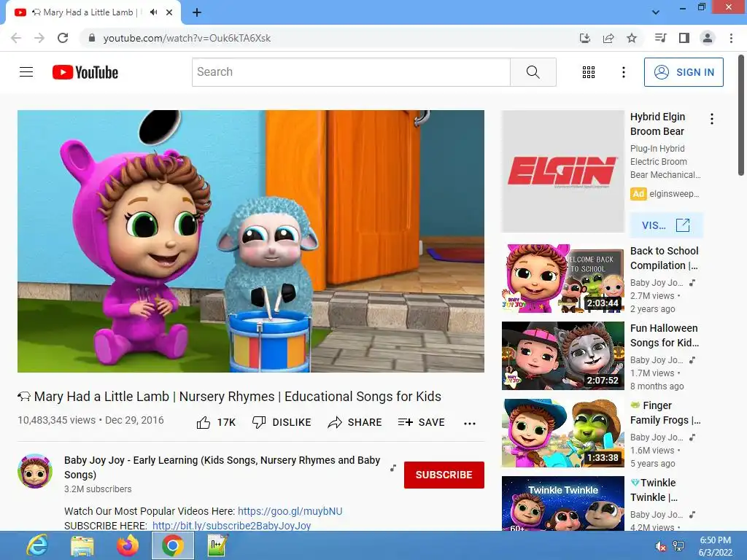
Task: Bookmark this page with star icon
Action: pos(632,38)
